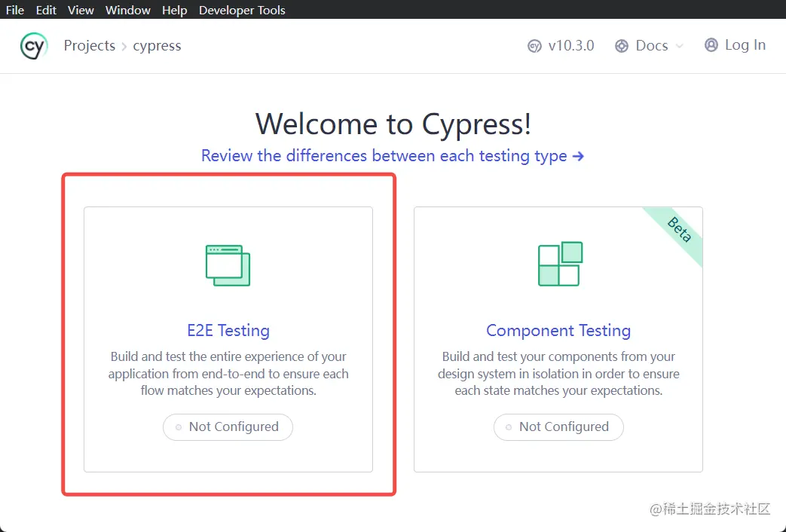Click the user icon beside Log In
This screenshot has width=786, height=532.
[x=711, y=45]
